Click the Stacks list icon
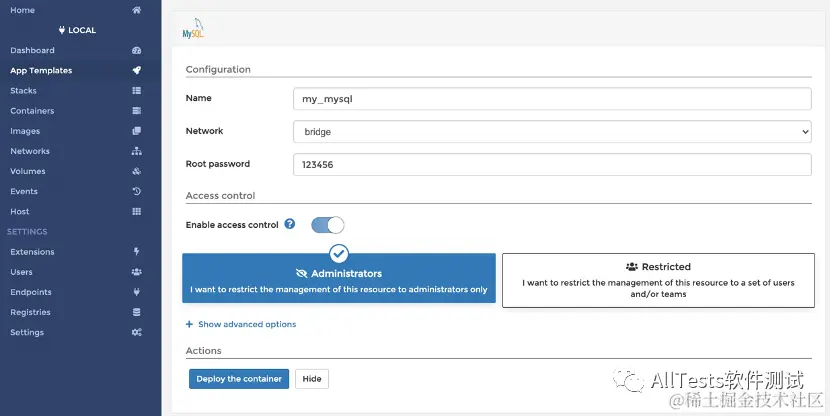Screen dimensions: 830x416 coord(137,91)
